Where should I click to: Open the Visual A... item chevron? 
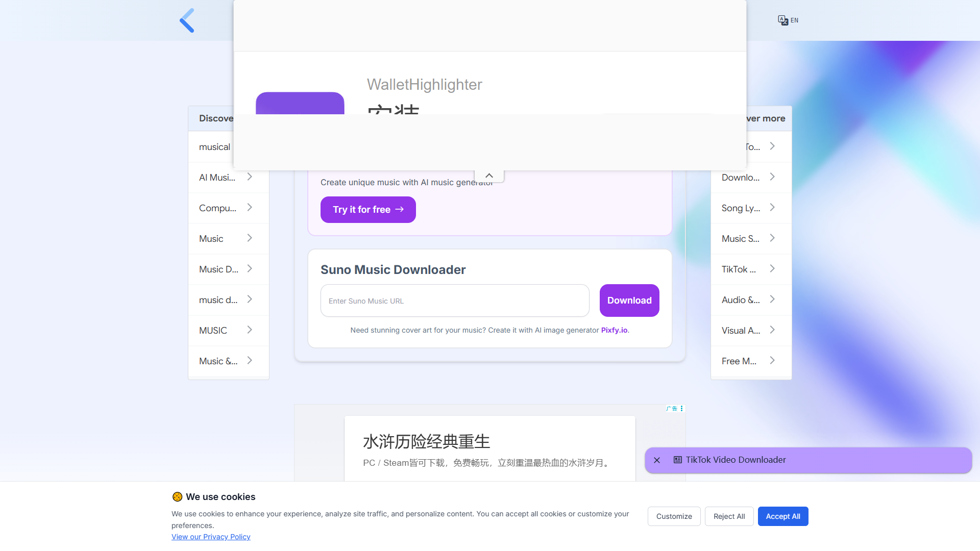[x=772, y=330]
